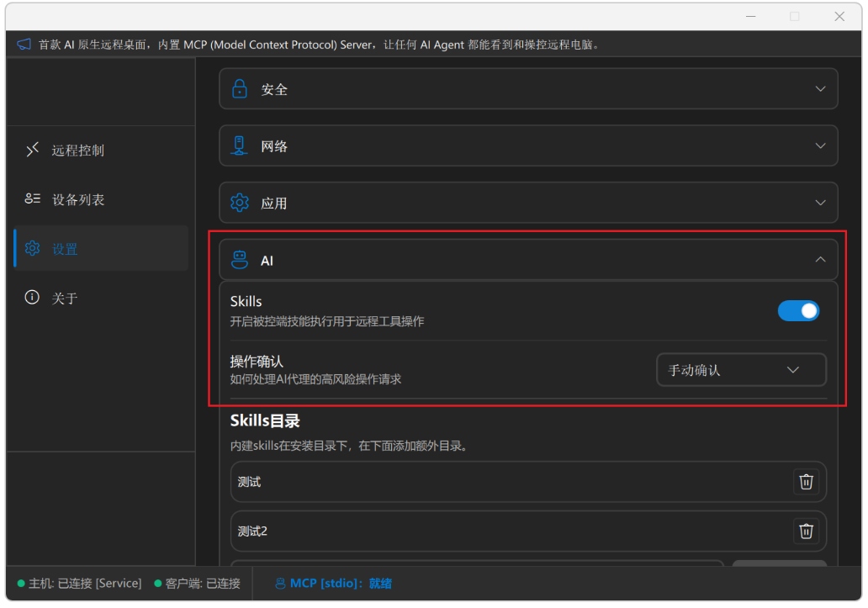
Task: Delete the 测试 skills directory
Action: tap(806, 483)
